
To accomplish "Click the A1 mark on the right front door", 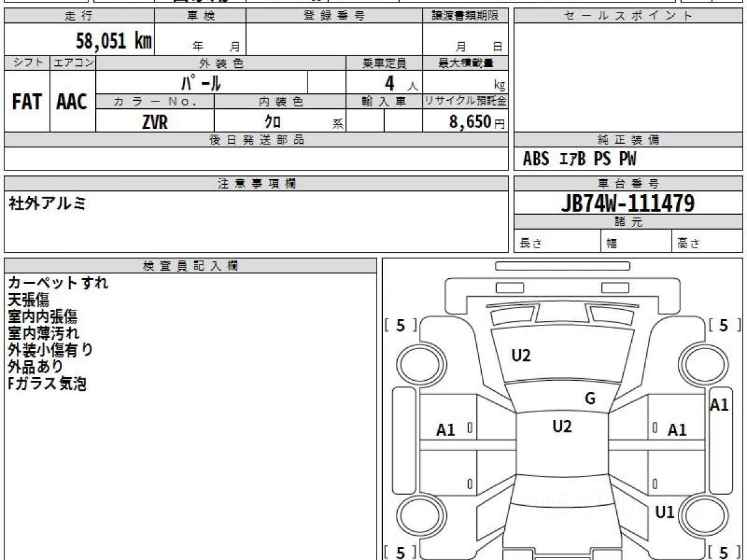I will click(x=677, y=429).
